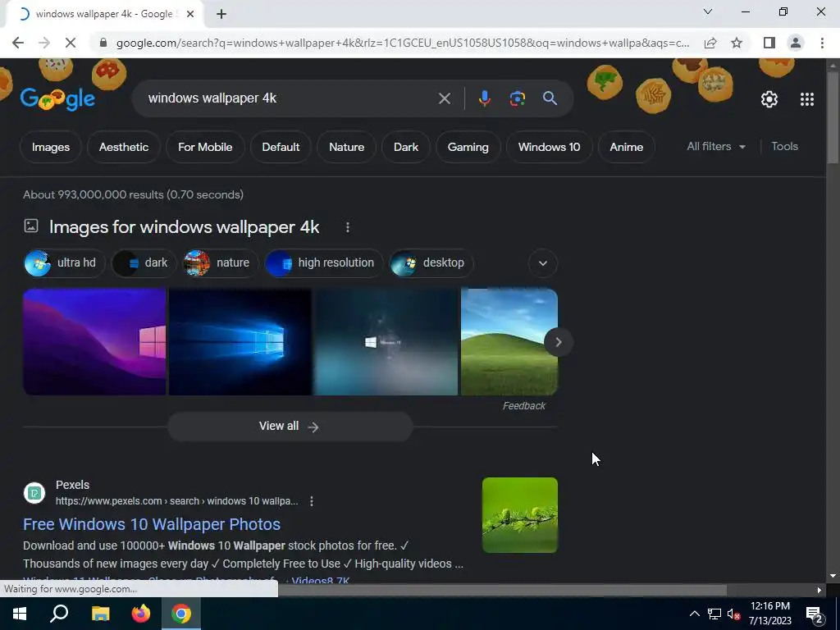The image size is (840, 630).
Task: Open the green leaf Pexels thumbnail
Action: 519,515
